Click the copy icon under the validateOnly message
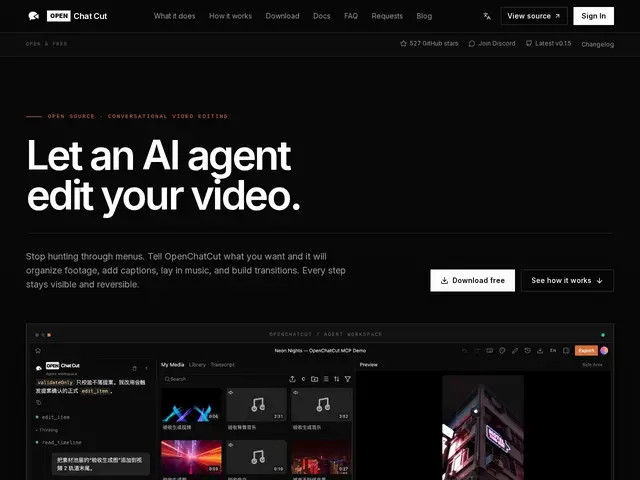 39,403
